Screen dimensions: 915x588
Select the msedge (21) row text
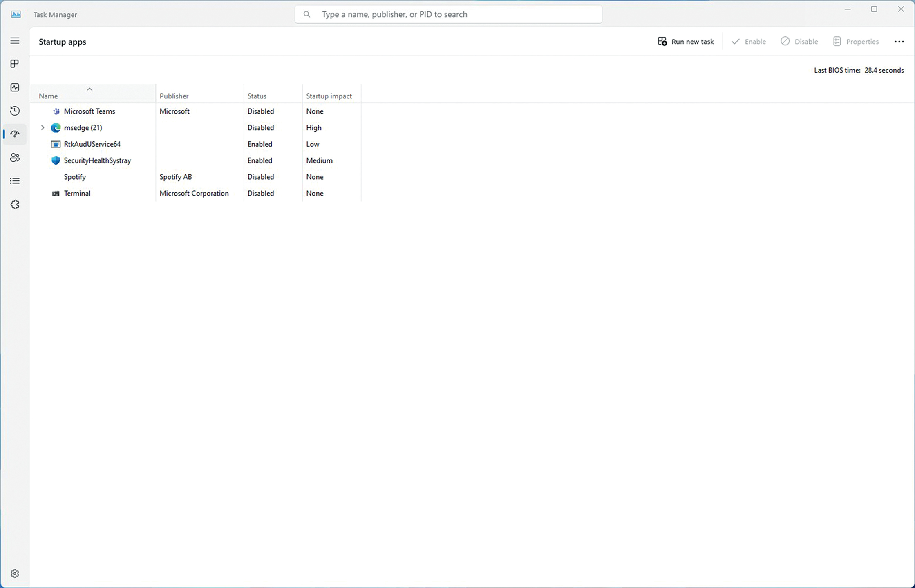(x=83, y=128)
